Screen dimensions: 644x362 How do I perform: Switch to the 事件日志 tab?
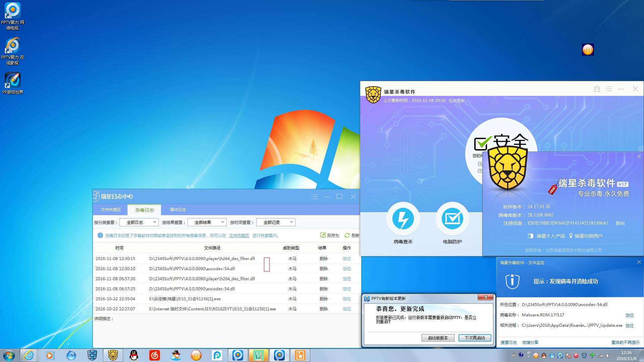tap(178, 210)
